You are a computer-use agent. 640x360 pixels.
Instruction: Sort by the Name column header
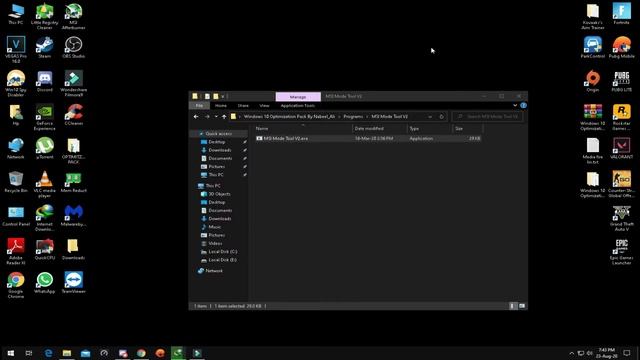(302, 129)
